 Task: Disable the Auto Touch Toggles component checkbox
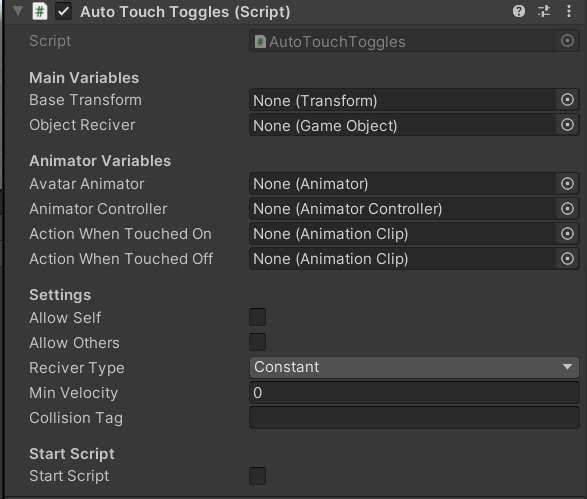tap(63, 12)
